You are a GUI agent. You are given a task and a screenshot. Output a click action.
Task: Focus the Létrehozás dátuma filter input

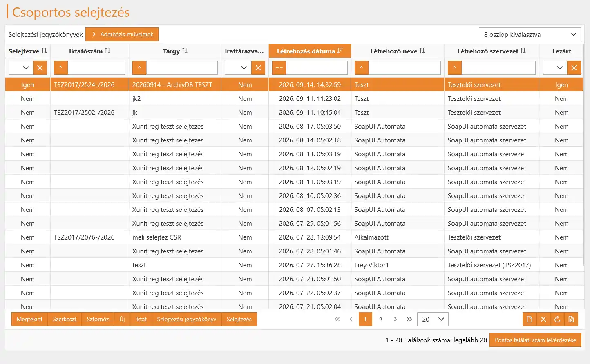tap(317, 68)
